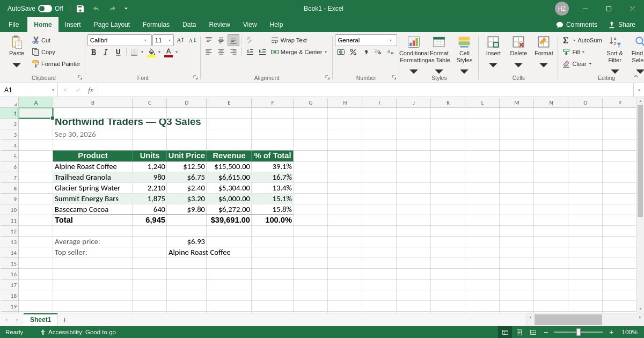Click the Save icon in title bar
Screen dimensions: 644x338
pos(80,9)
